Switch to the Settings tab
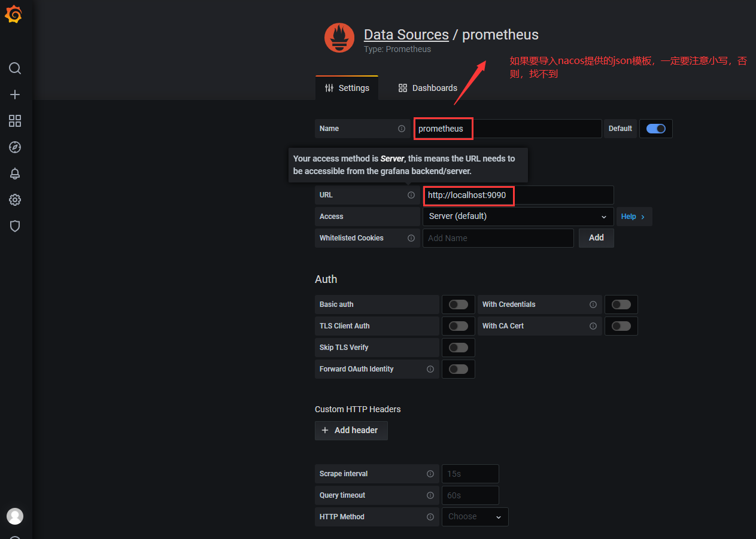The height and width of the screenshot is (539, 756). (347, 88)
